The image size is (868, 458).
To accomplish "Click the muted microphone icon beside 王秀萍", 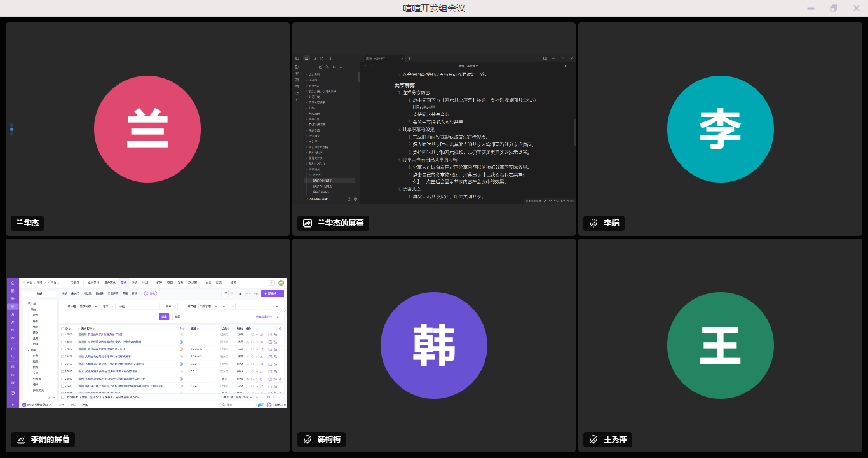I will [x=593, y=439].
